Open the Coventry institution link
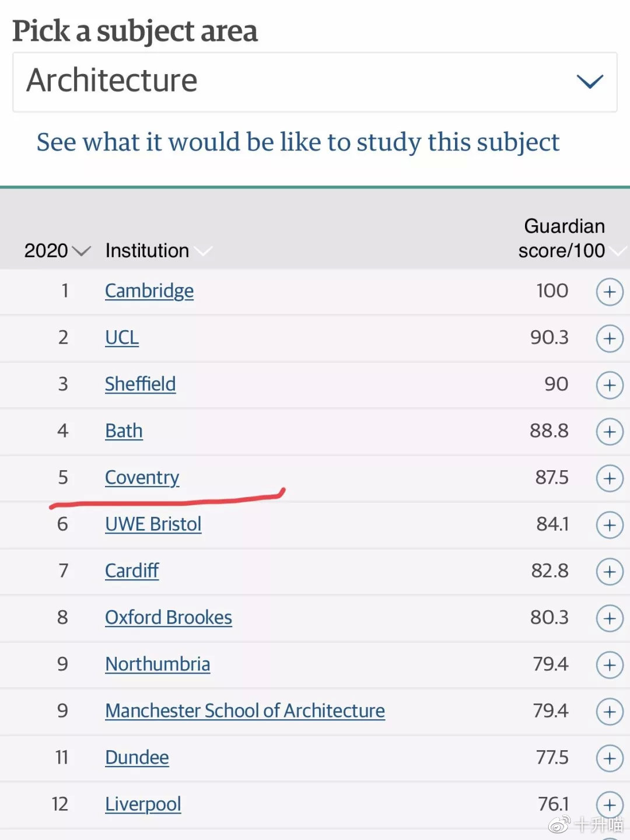630x840 pixels. click(x=142, y=478)
